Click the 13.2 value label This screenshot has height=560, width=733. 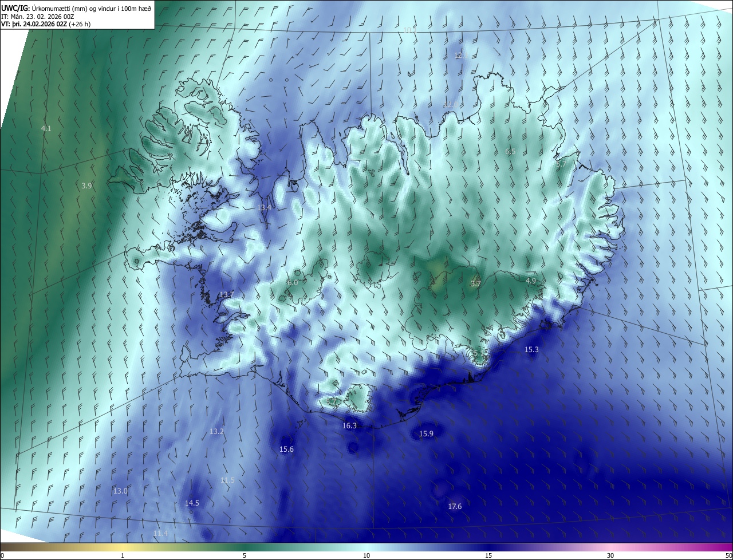216,431
